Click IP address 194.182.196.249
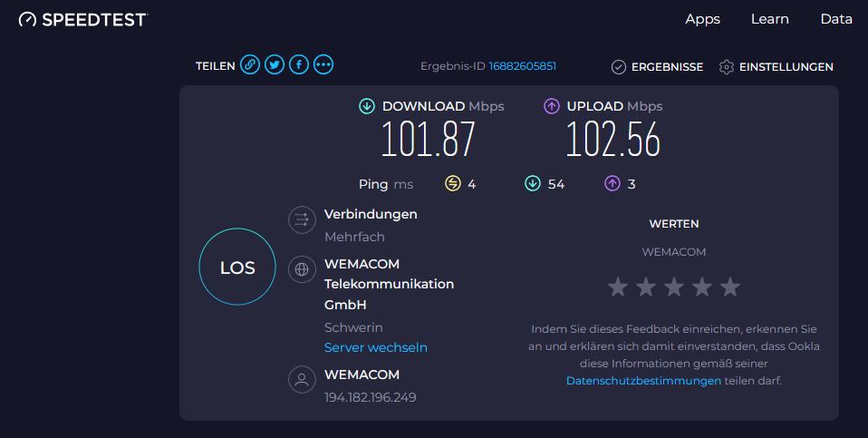Screen dimensions: 868x438 click(371, 397)
